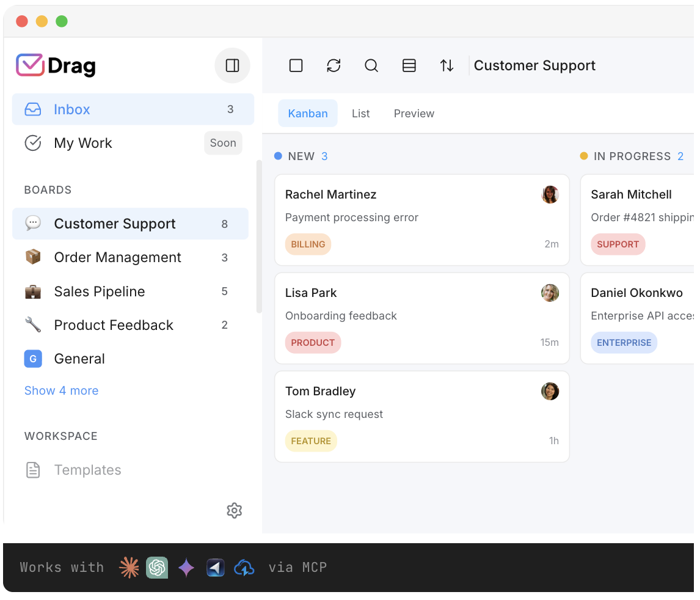
Task: Click the blue cloud icon in footer
Action: pyautogui.click(x=244, y=568)
